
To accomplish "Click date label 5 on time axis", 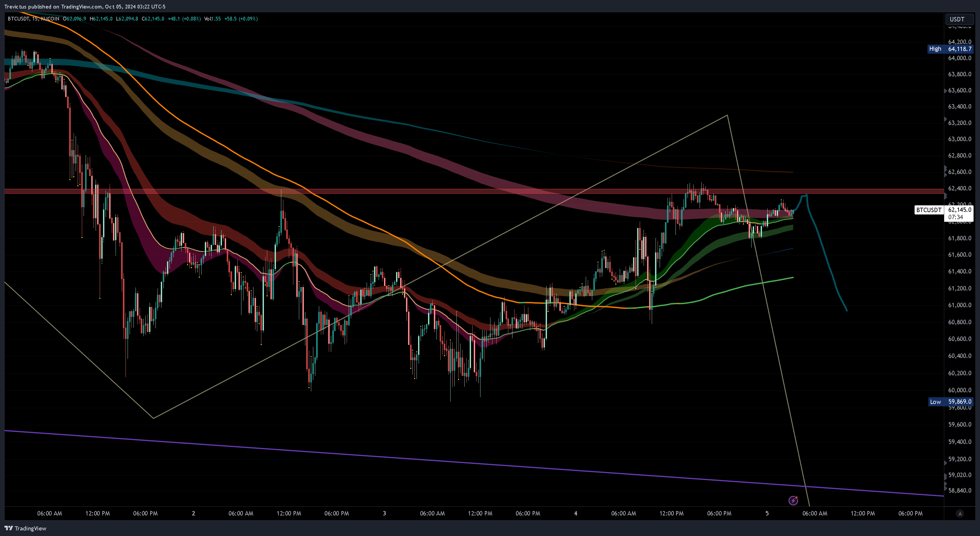I will [x=767, y=513].
